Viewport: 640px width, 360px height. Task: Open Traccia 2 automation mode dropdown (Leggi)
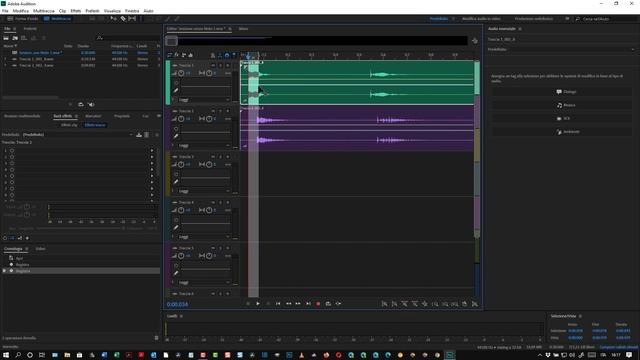tap(204, 145)
